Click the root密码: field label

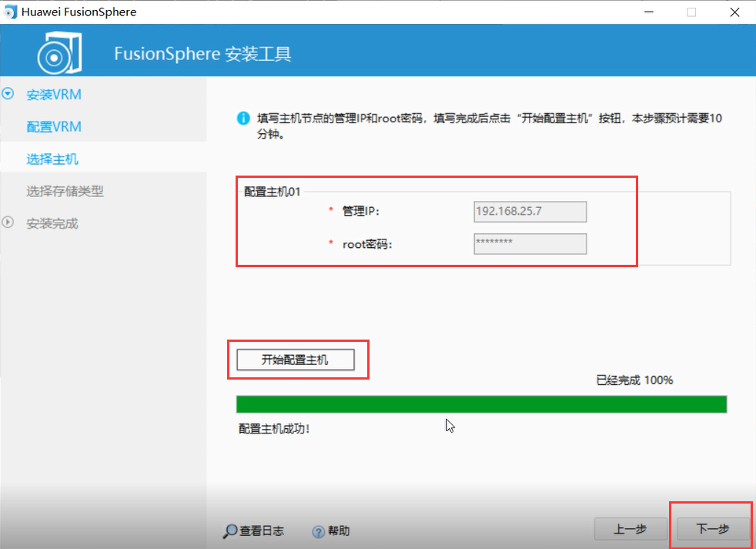[x=367, y=245]
